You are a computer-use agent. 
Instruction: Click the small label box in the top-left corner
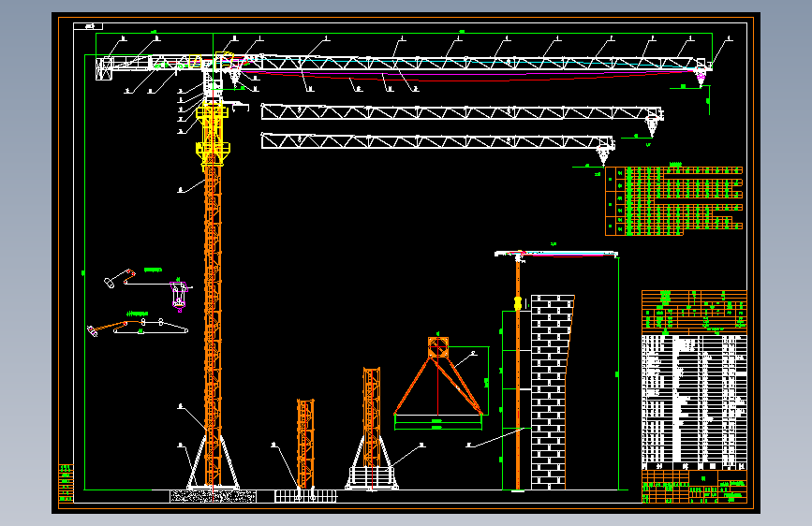point(88,26)
